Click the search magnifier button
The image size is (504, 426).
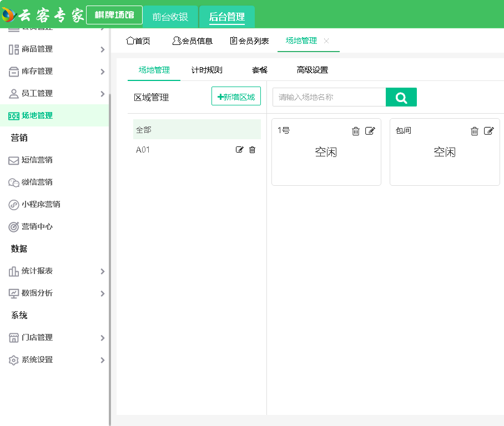click(x=401, y=98)
